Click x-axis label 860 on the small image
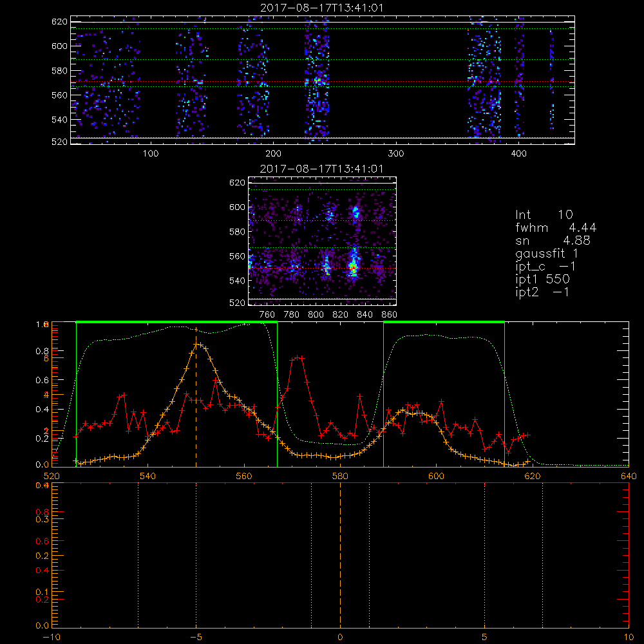This screenshot has height=644, width=644. (390, 315)
